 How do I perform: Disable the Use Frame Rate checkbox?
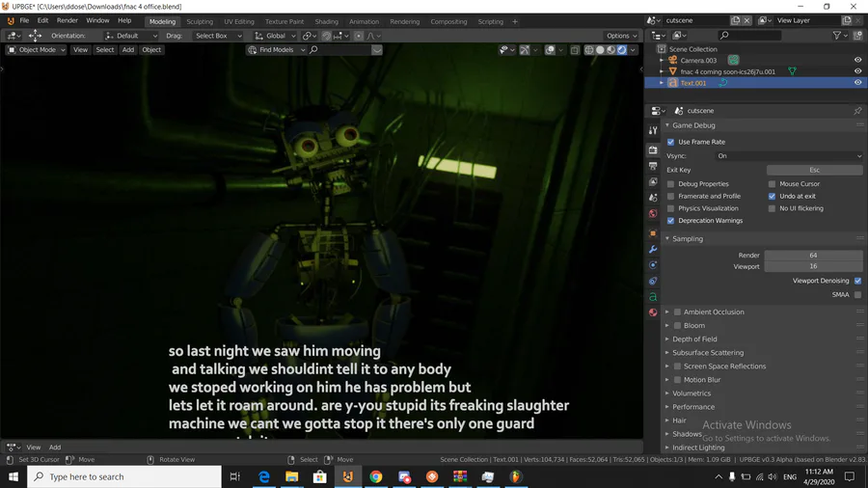pyautogui.click(x=671, y=142)
